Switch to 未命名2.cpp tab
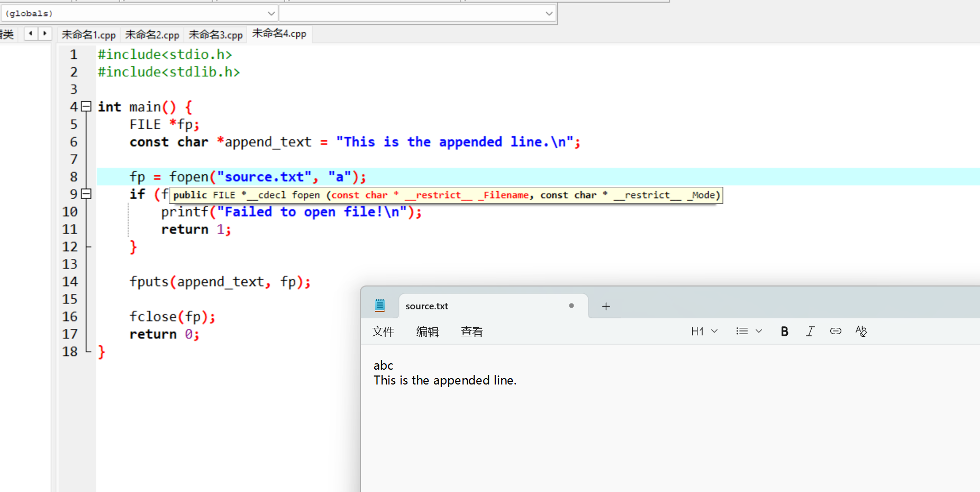 [x=152, y=35]
